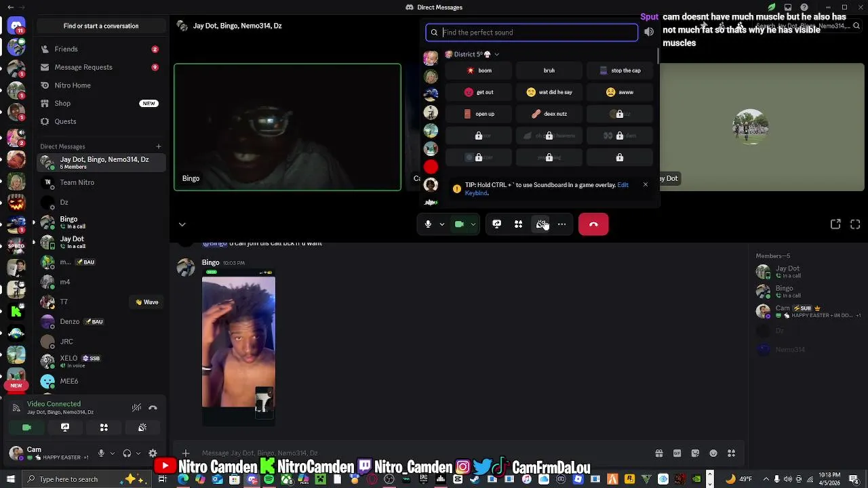Open output device arrow in user panel
The image size is (868, 488).
click(138, 453)
